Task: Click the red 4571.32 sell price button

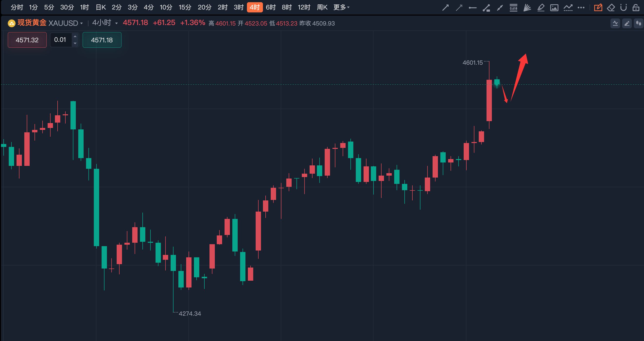Action: [27, 40]
